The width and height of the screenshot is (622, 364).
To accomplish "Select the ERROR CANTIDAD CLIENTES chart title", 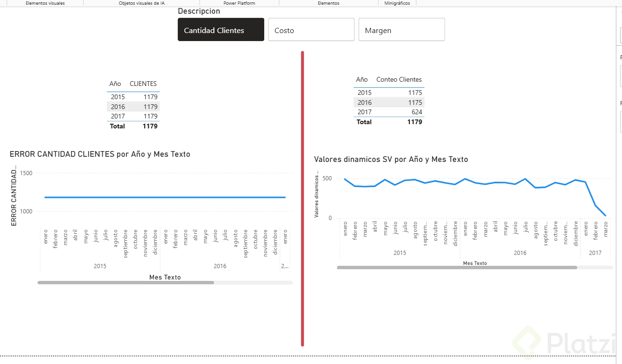I will pyautogui.click(x=100, y=154).
